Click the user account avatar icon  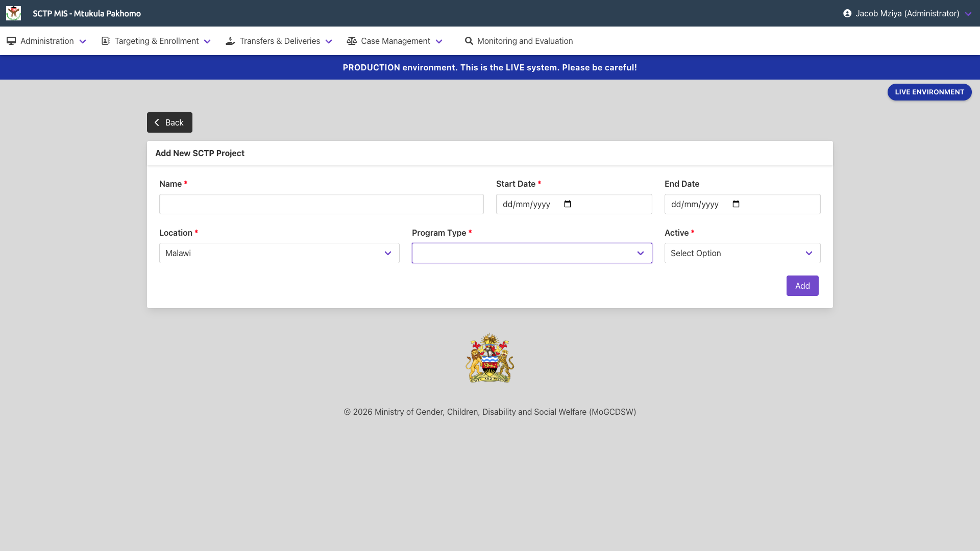click(x=847, y=13)
